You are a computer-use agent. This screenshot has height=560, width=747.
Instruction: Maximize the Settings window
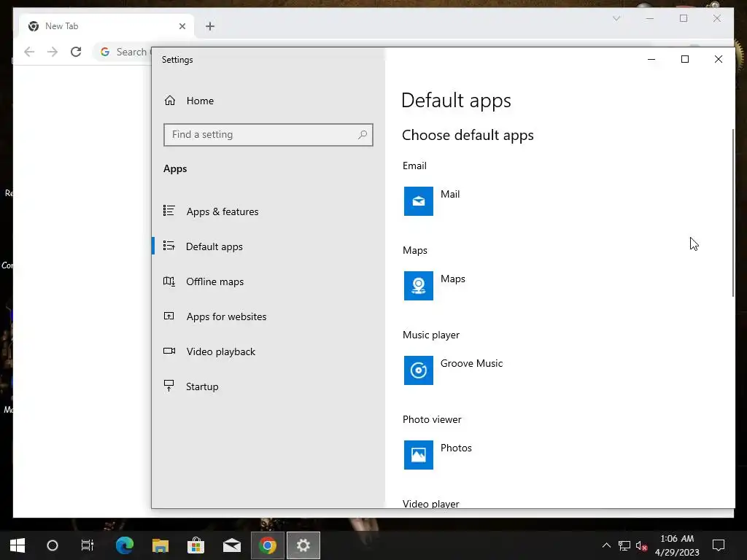pos(684,59)
